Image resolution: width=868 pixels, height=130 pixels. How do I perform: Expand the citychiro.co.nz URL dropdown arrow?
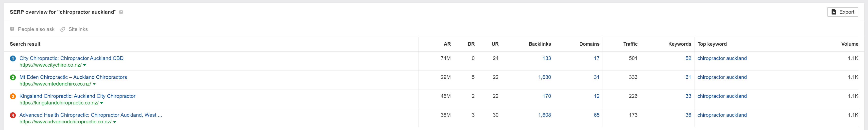85,65
